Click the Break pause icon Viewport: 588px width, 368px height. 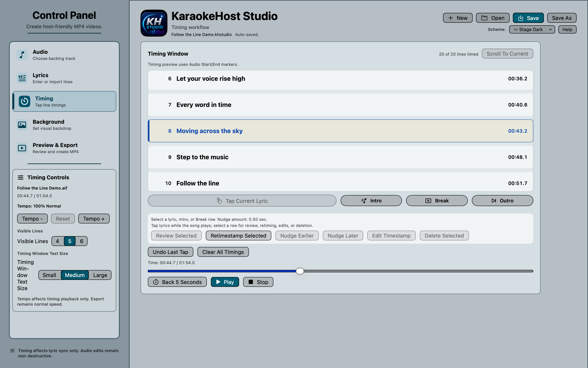428,201
